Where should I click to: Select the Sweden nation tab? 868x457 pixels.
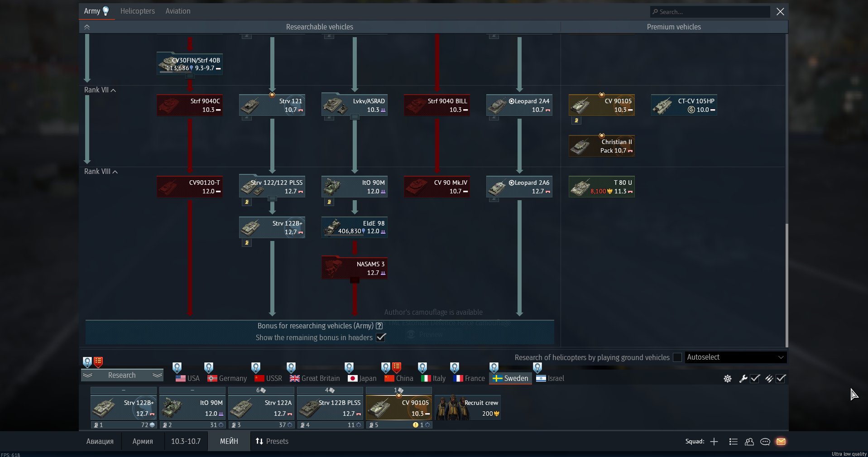point(510,379)
